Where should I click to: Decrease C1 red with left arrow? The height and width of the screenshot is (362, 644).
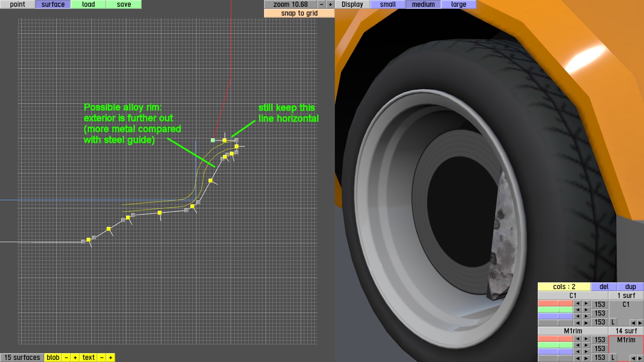(578, 304)
